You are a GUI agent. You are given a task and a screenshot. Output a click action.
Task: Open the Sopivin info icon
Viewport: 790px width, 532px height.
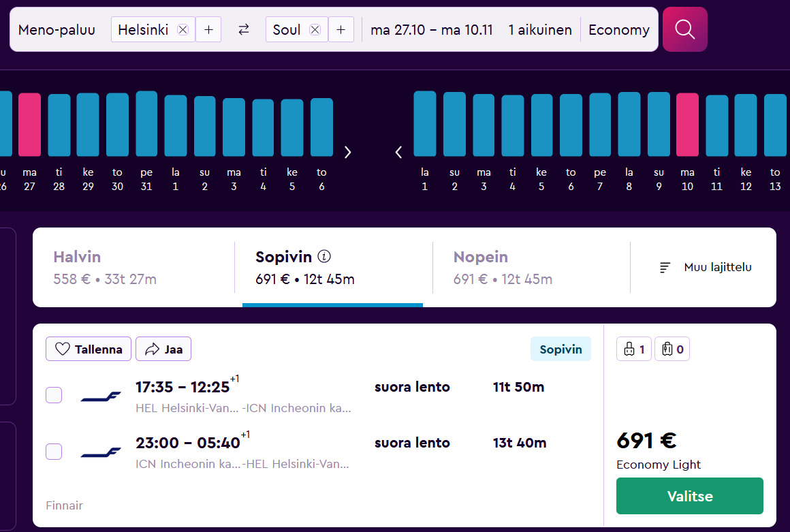324,257
